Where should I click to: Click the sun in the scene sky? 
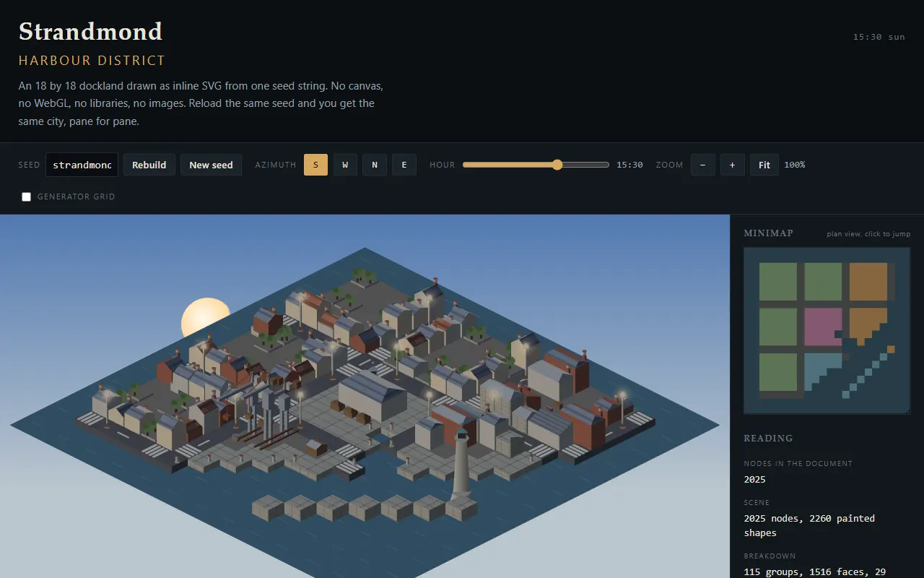[205, 317]
